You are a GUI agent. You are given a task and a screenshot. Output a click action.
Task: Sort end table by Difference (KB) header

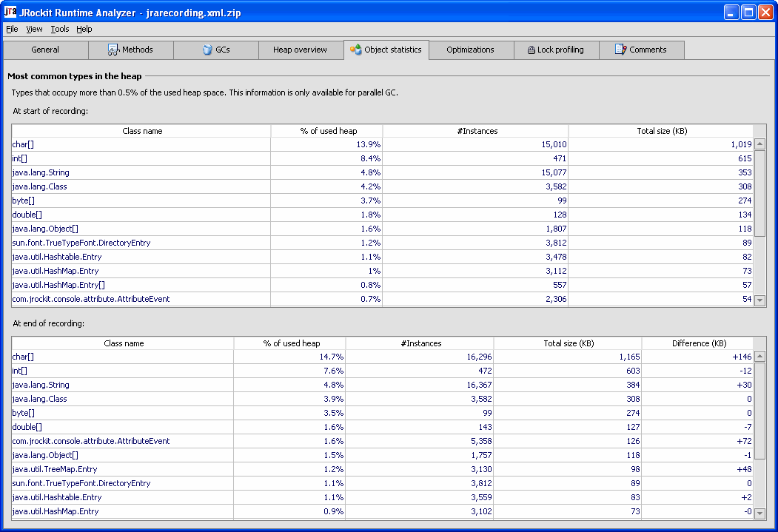698,343
